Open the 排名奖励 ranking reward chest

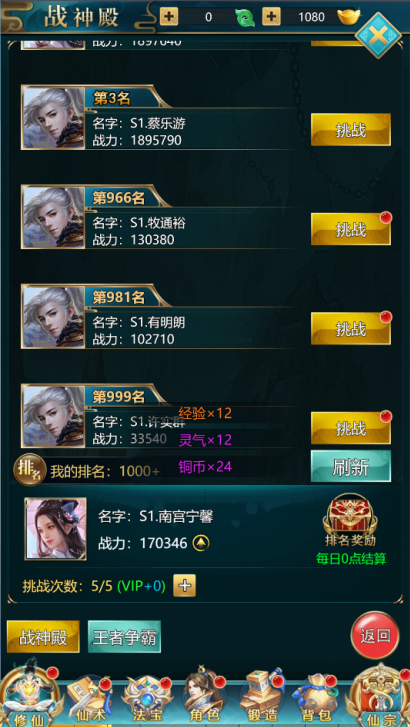point(350,515)
